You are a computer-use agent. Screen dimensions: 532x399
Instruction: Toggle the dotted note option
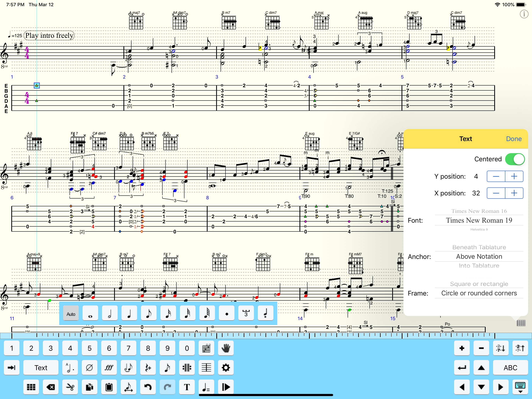pos(226,314)
